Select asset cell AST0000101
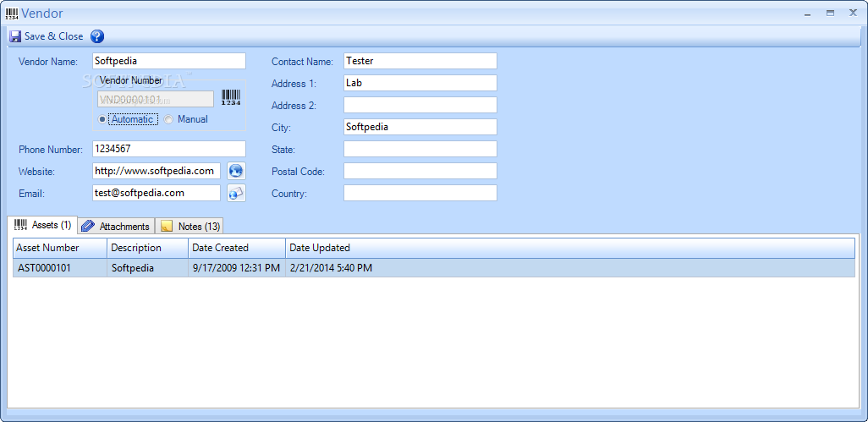The height and width of the screenshot is (422, 868). 60,268
